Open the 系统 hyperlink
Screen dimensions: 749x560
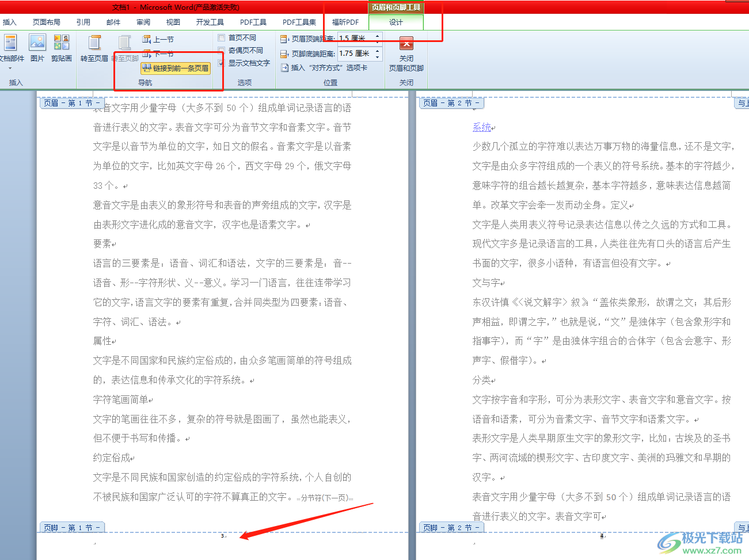coord(482,127)
